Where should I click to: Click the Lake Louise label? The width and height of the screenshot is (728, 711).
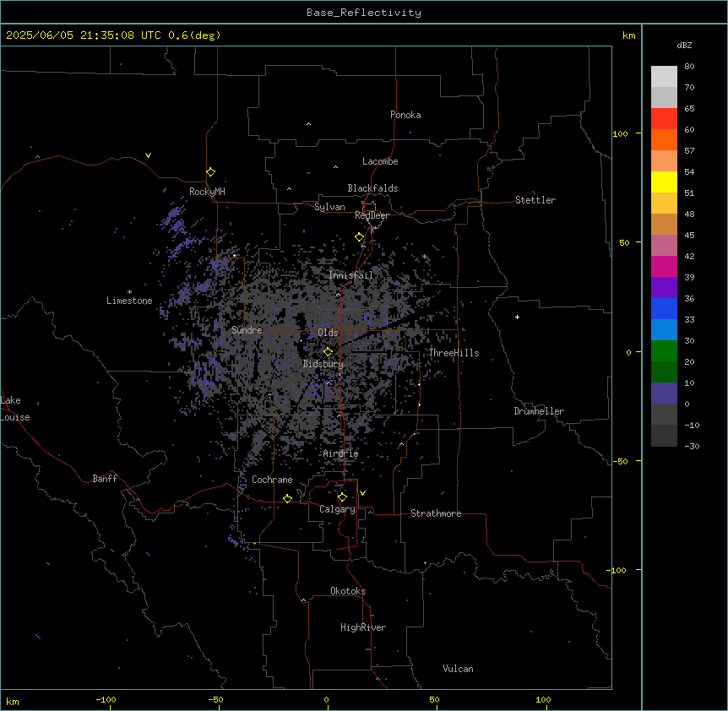point(15,409)
